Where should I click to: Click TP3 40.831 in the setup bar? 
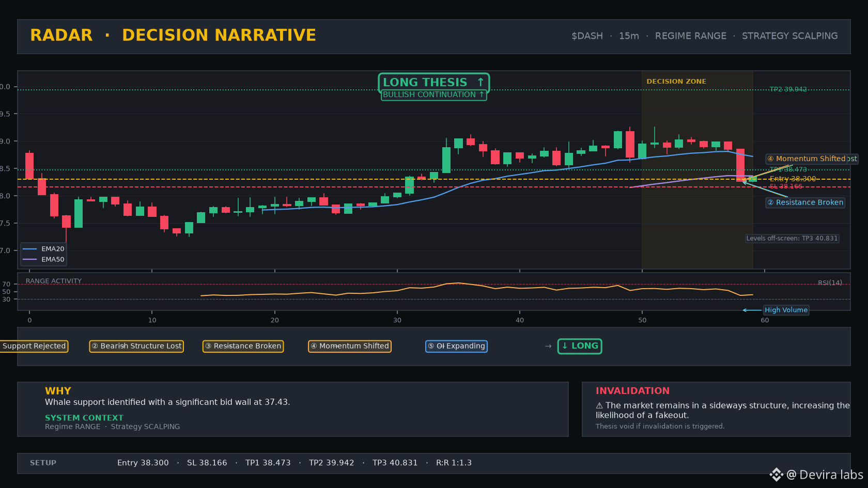[395, 463]
